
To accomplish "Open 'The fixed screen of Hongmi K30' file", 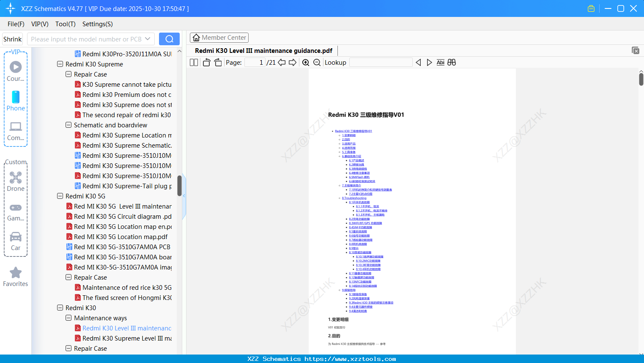I will pyautogui.click(x=123, y=298).
